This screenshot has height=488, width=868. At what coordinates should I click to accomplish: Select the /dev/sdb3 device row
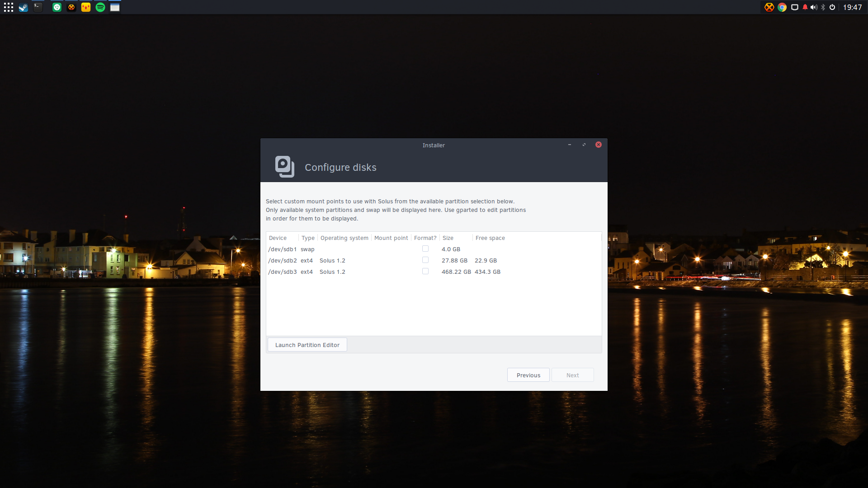[x=434, y=272]
